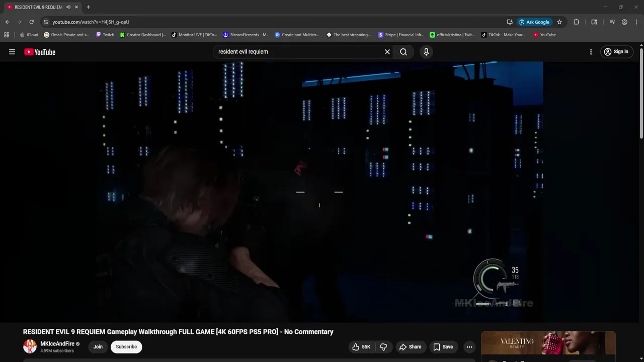Go to the YouTube home logo

pyautogui.click(x=40, y=52)
